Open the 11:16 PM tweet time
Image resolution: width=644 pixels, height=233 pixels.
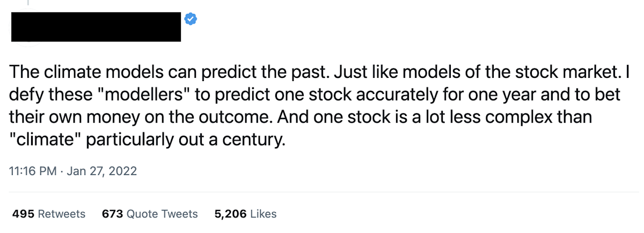click(33, 171)
